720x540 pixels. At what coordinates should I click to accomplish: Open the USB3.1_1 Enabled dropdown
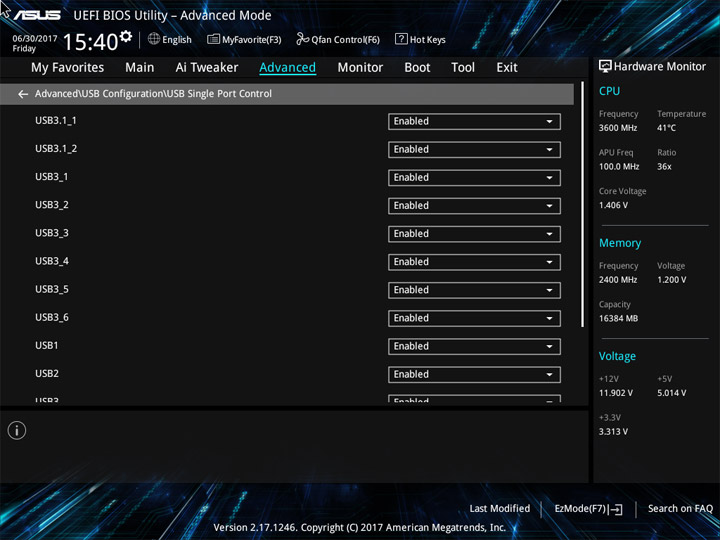pyautogui.click(x=474, y=122)
